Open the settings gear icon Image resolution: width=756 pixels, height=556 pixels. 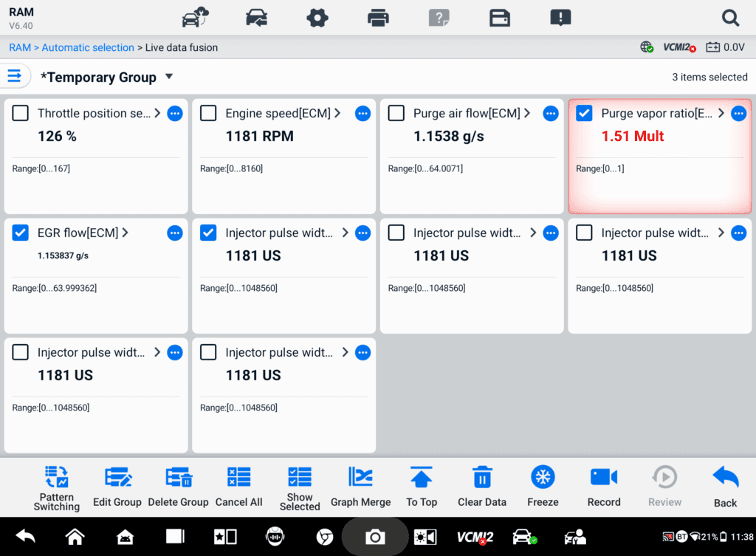tap(317, 18)
